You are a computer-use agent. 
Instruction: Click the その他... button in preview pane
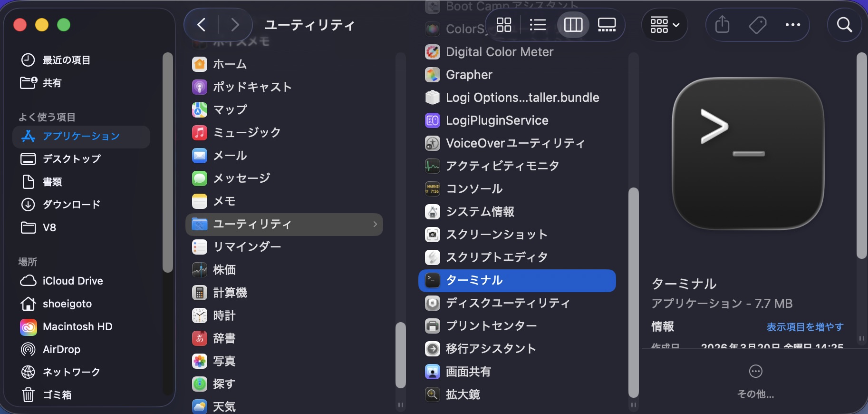pyautogui.click(x=755, y=382)
